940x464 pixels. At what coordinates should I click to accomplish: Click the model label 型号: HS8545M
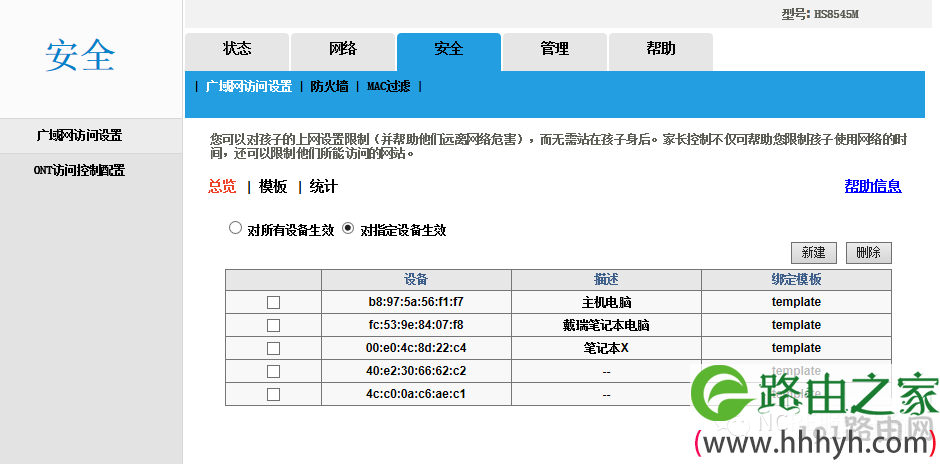pos(820,14)
